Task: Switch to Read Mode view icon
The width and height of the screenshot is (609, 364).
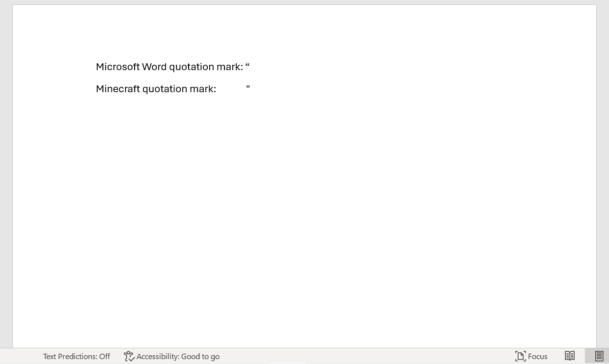Action: pyautogui.click(x=570, y=356)
